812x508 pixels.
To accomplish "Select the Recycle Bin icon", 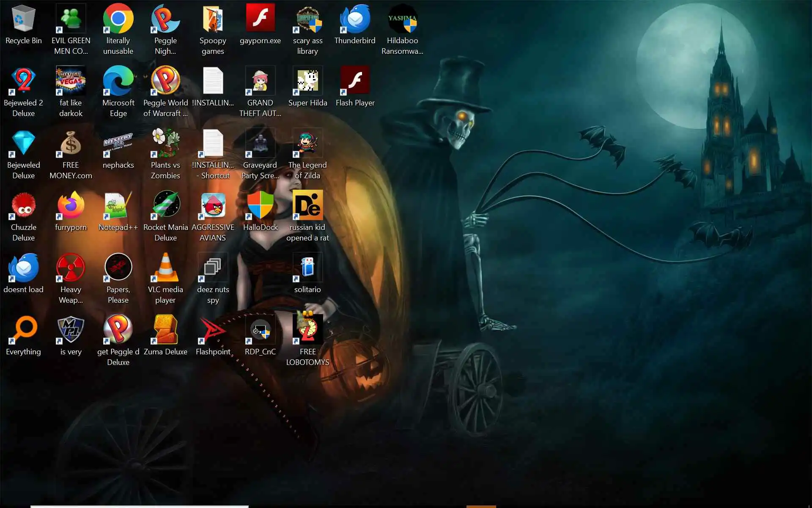I will click(23, 19).
